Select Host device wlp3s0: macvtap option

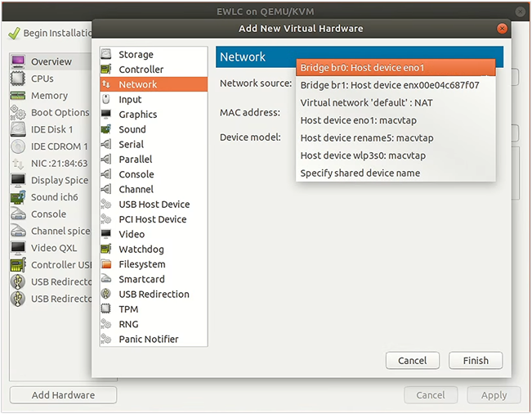396,155
